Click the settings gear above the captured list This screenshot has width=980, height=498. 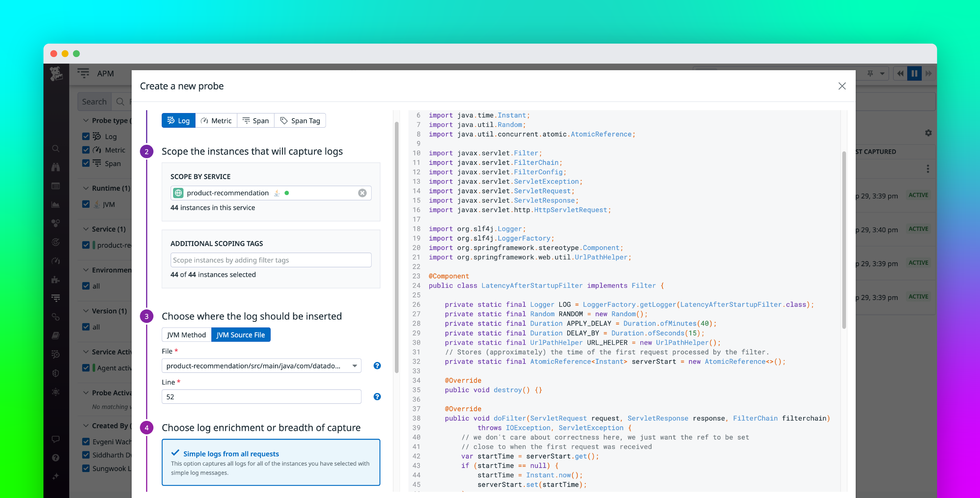pyautogui.click(x=928, y=132)
